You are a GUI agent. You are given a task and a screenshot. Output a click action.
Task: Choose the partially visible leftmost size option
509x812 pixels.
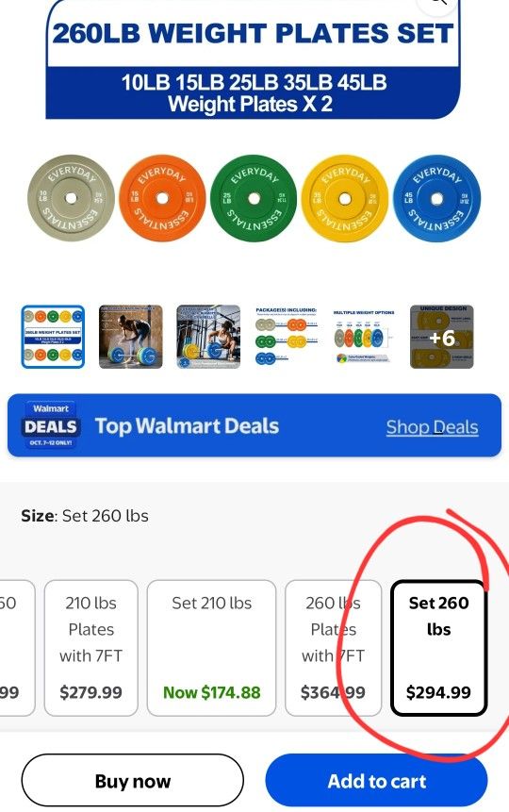15,647
